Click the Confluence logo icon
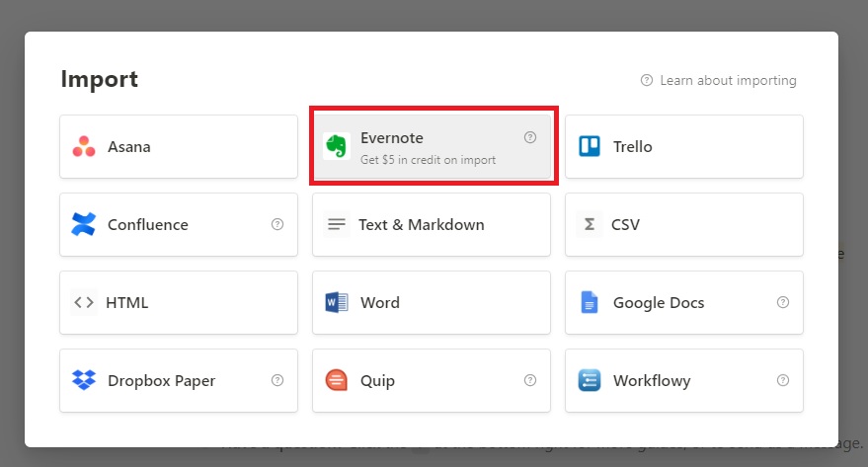Screen dimensions: 868x467 pos(84,224)
